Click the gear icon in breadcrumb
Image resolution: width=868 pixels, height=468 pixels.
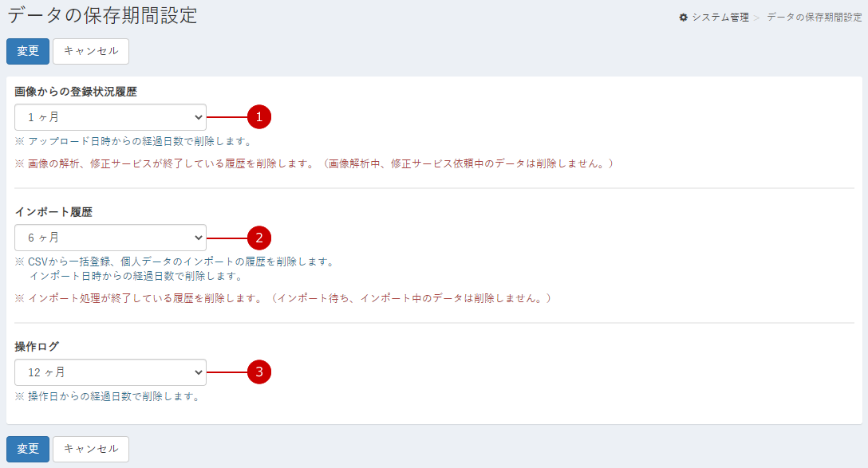click(683, 18)
